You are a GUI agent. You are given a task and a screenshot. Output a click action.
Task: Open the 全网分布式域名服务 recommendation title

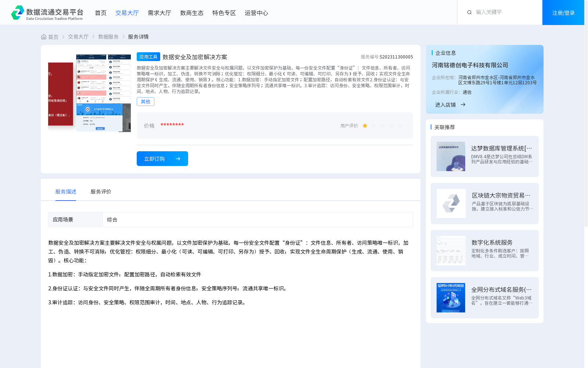(502, 290)
